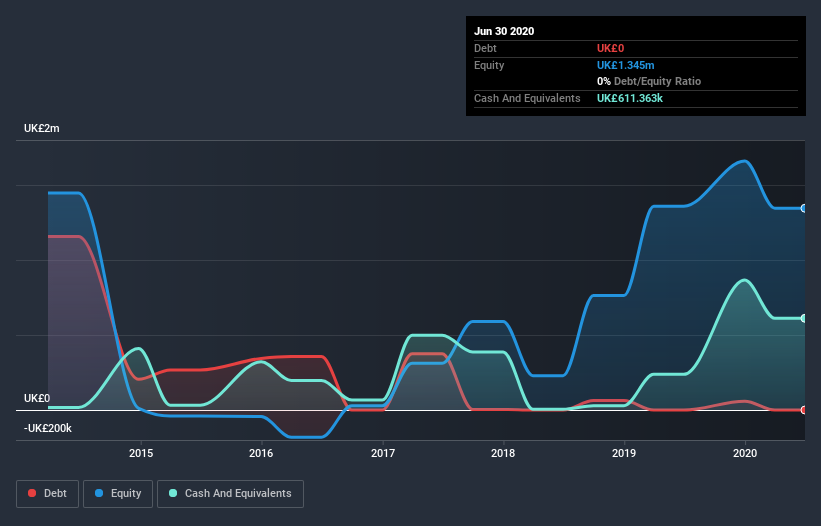Viewport: 821px width, 526px height.
Task: Click the 2015 x-axis label
Action: 141,453
